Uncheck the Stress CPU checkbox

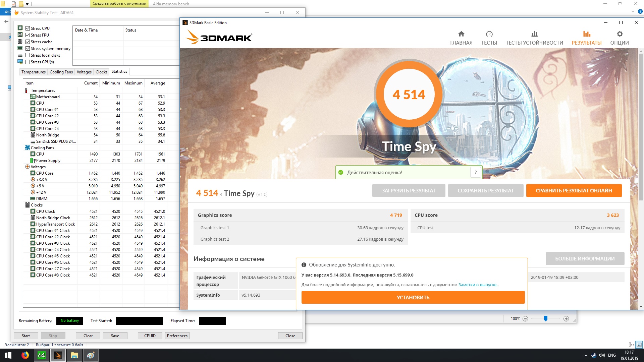point(28,28)
